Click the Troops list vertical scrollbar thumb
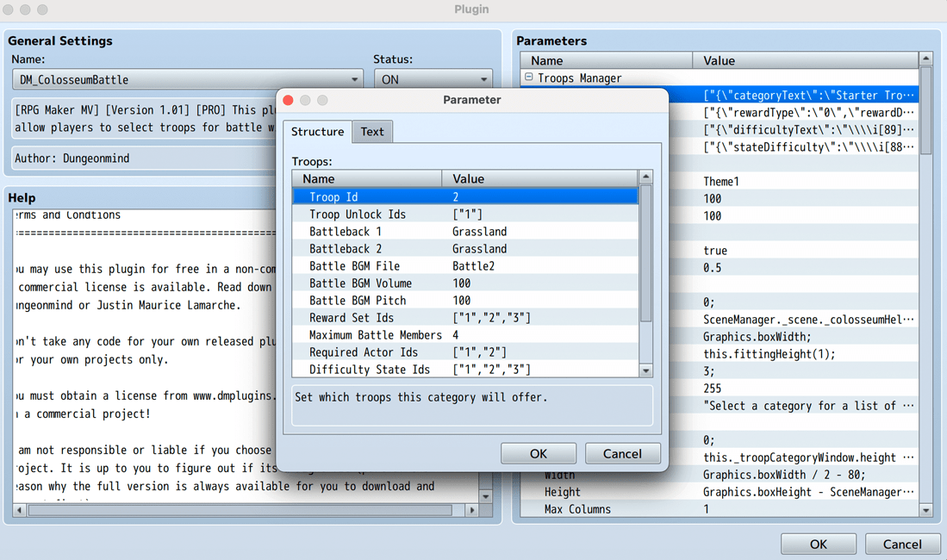Image resolution: width=947 pixels, height=560 pixels. click(x=645, y=253)
